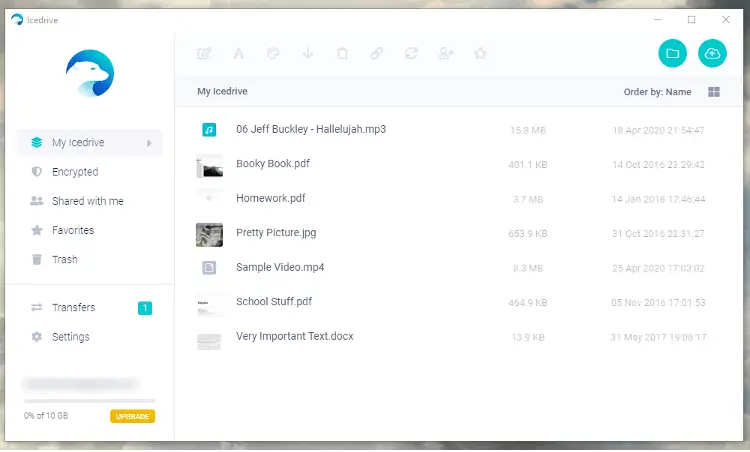Image resolution: width=750 pixels, height=452 pixels.
Task: Click the add user share icon
Action: coord(446,54)
